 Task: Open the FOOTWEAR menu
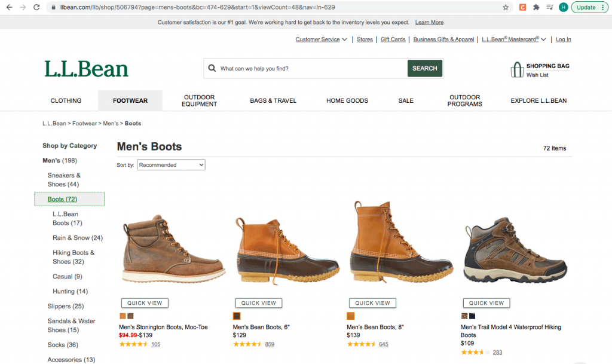point(130,100)
